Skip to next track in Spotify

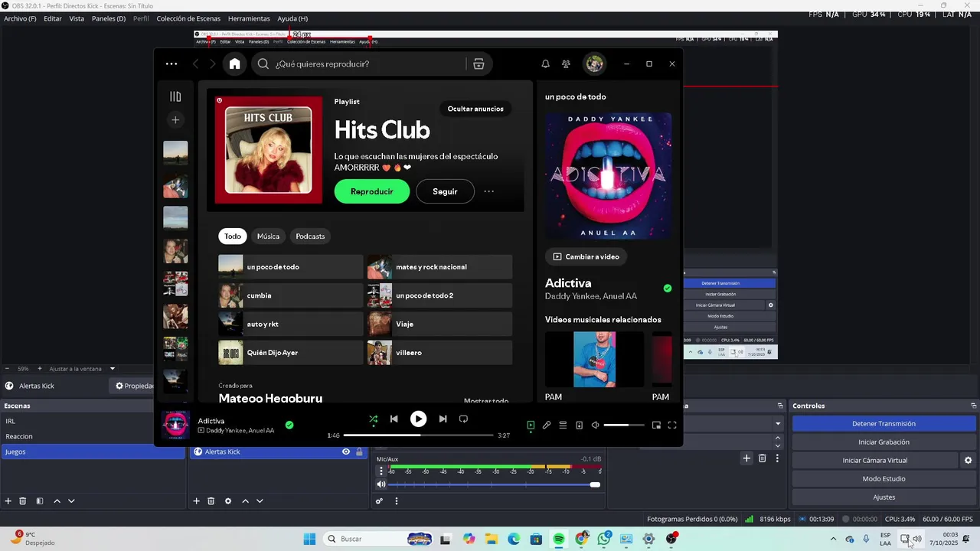443,419
